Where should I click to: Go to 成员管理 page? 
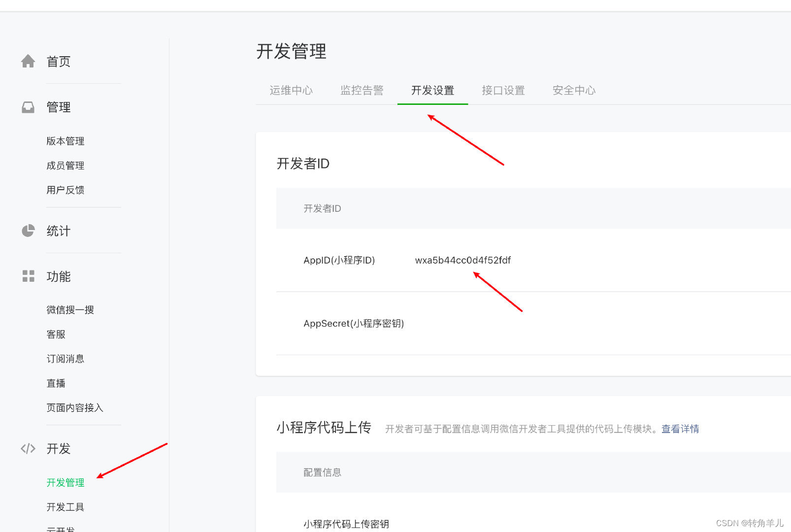point(66,166)
